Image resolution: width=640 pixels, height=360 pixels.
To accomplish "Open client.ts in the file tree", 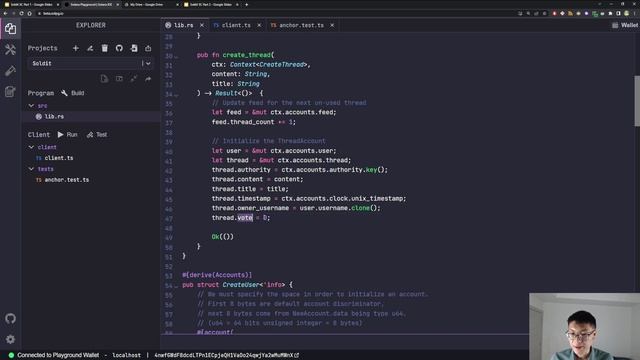I will (x=59, y=158).
